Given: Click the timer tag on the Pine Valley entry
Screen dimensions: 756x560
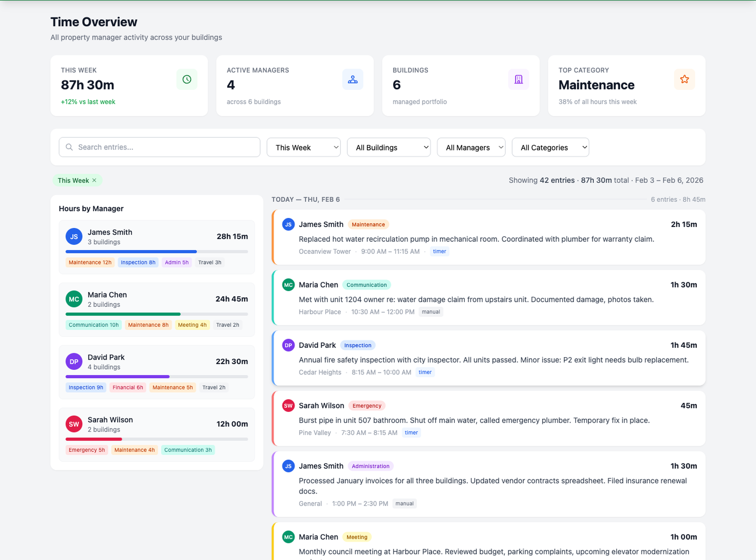Looking at the screenshot, I should pyautogui.click(x=411, y=433).
